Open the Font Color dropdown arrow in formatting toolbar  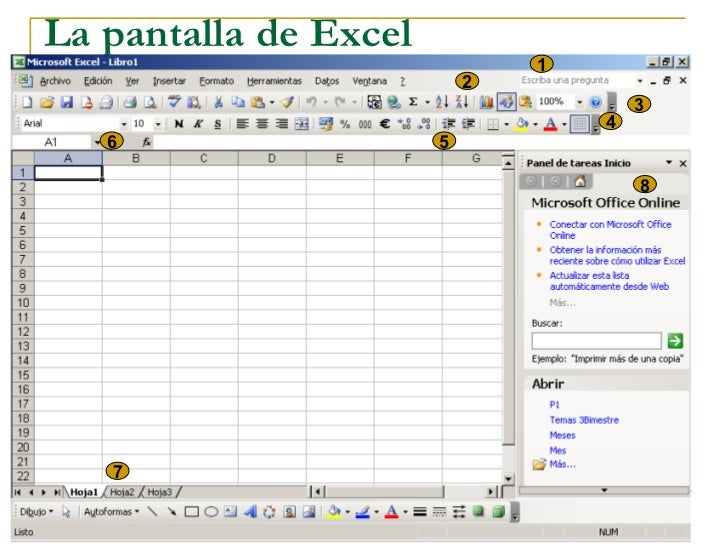564,124
